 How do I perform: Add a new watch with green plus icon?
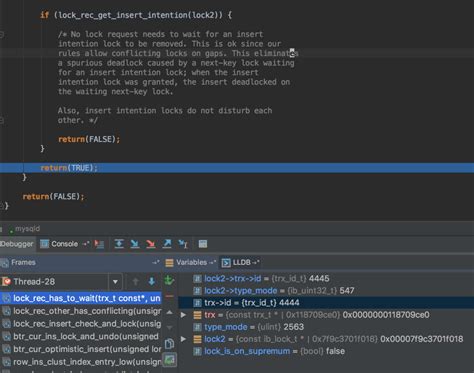(169, 280)
